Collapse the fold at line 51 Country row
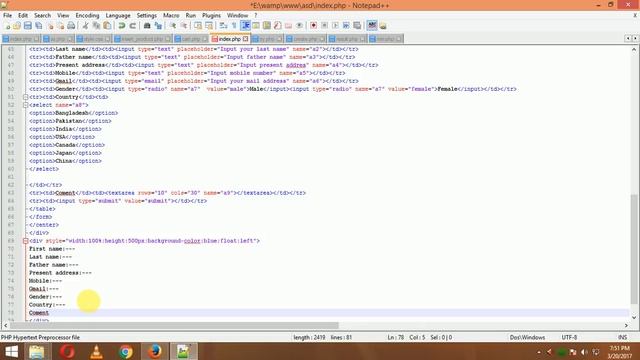The width and height of the screenshot is (640, 360). pyautogui.click(x=25, y=97)
